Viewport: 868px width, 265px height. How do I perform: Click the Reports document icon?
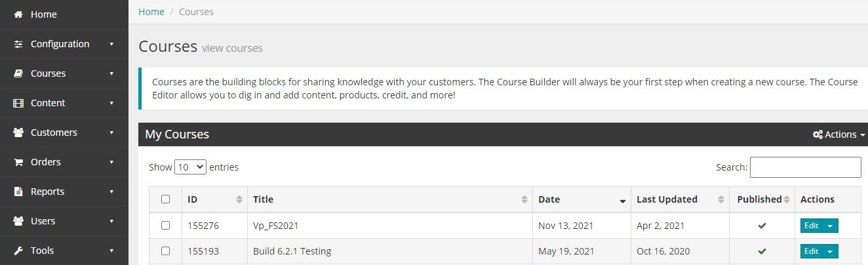point(18,192)
